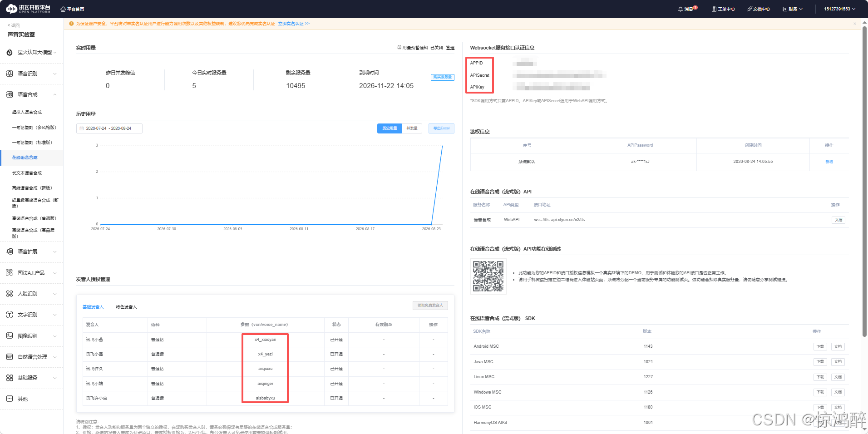Select 超拟人语音合成 in the sidebar
868x434 pixels.
point(27,112)
